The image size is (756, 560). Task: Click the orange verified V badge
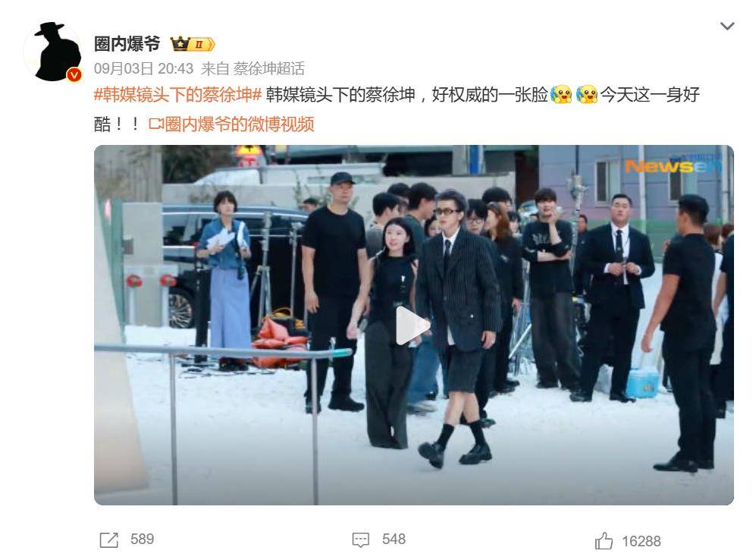click(74, 75)
